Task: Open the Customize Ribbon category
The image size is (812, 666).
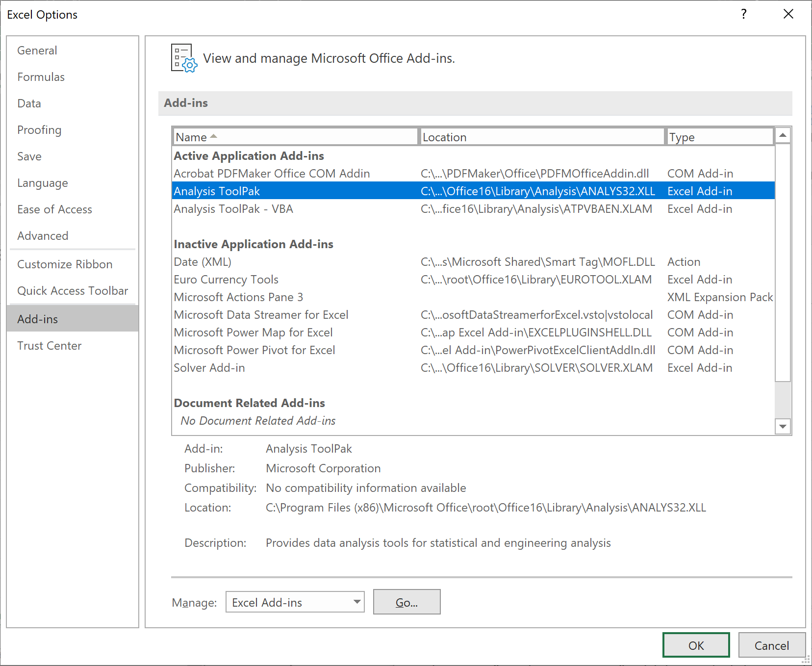Action: click(73, 264)
